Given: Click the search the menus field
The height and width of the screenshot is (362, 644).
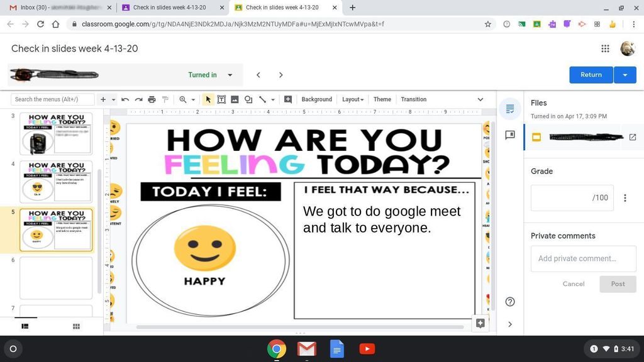Looking at the screenshot, I should point(52,99).
